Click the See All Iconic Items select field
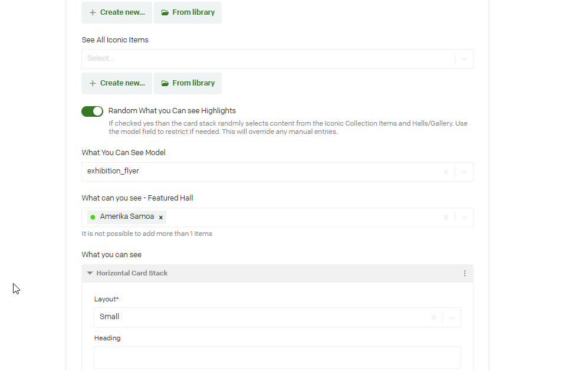 [265, 59]
